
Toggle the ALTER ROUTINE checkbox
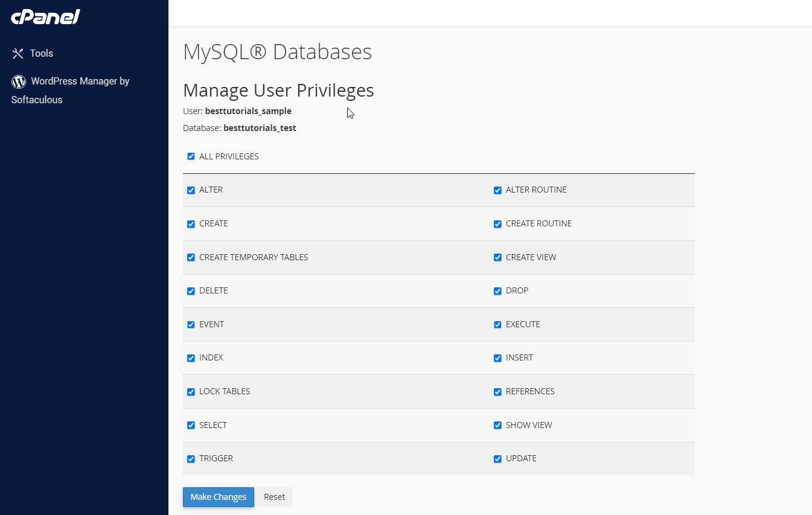497,190
